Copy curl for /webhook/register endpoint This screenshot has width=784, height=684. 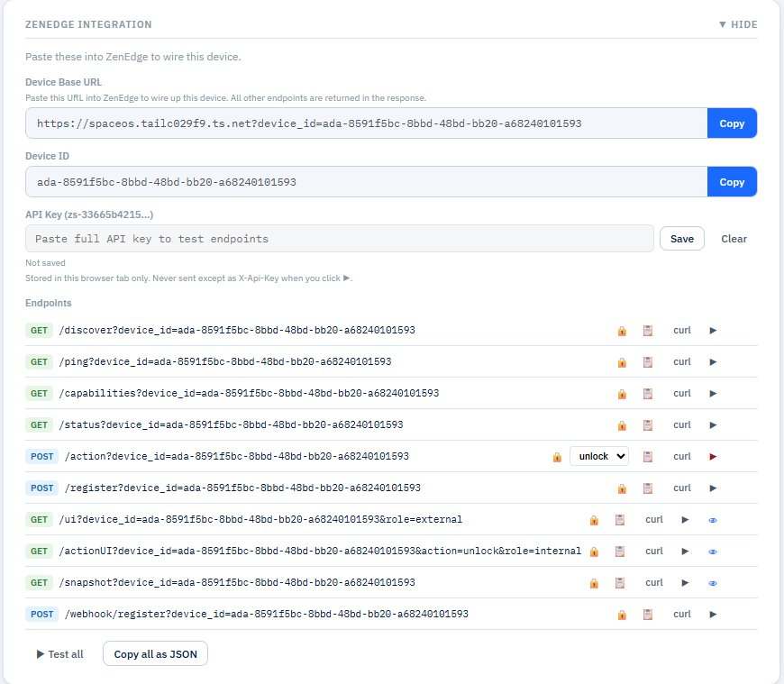tap(682, 614)
